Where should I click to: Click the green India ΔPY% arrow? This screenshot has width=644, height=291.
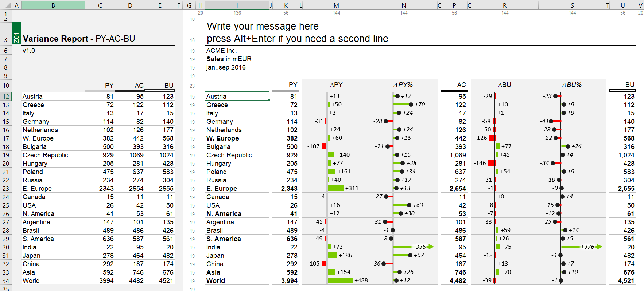(x=430, y=247)
